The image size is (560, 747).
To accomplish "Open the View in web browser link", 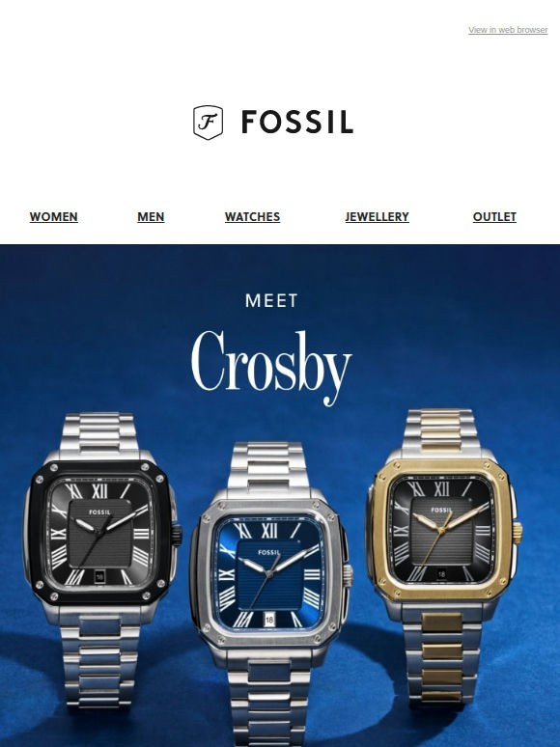I will coord(508,30).
